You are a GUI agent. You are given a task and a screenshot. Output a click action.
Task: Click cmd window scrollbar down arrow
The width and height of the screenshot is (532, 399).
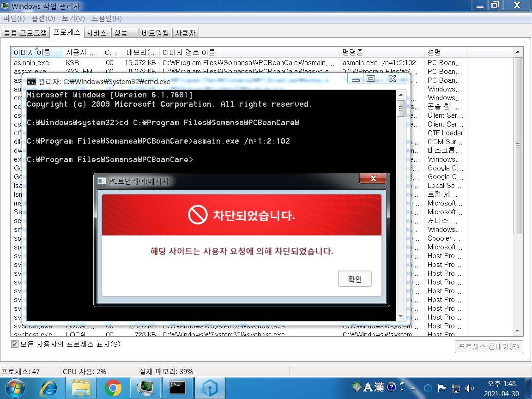tap(401, 316)
